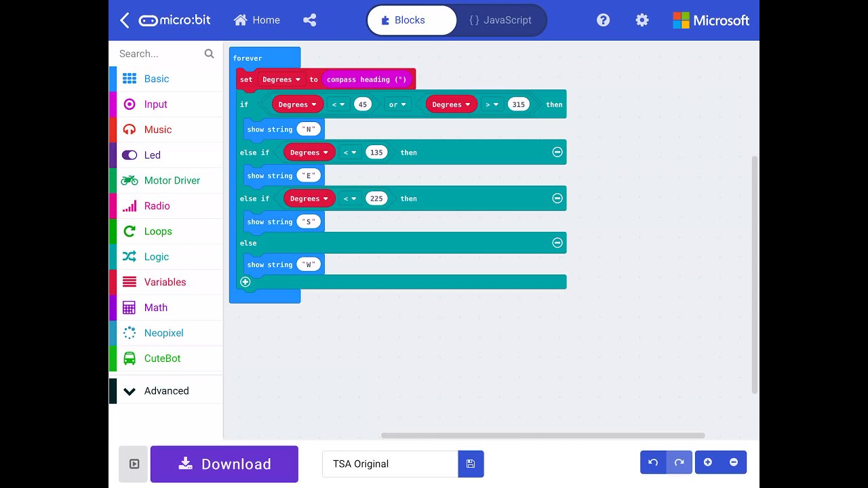Open the Input blocks category

pyautogui.click(x=165, y=104)
